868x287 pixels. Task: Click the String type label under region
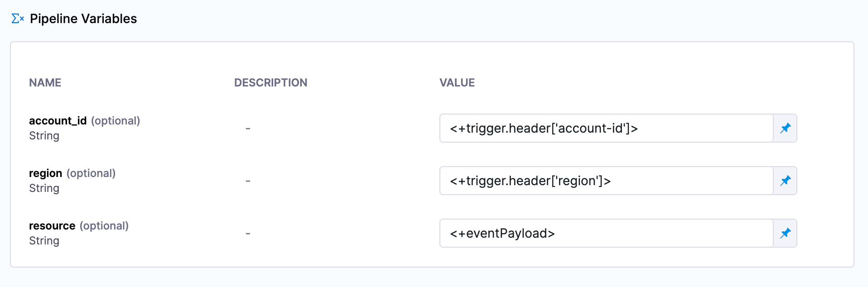44,188
